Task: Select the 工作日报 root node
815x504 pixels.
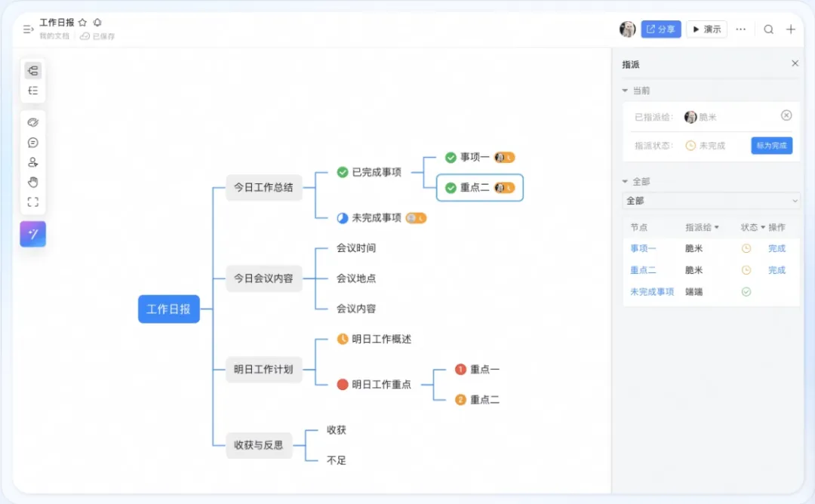Action: tap(169, 309)
